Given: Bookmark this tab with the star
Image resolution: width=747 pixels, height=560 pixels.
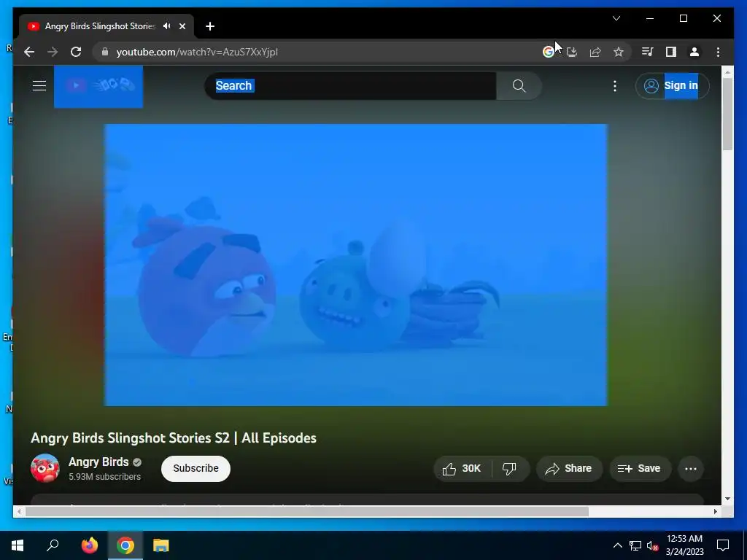Looking at the screenshot, I should coord(619,52).
